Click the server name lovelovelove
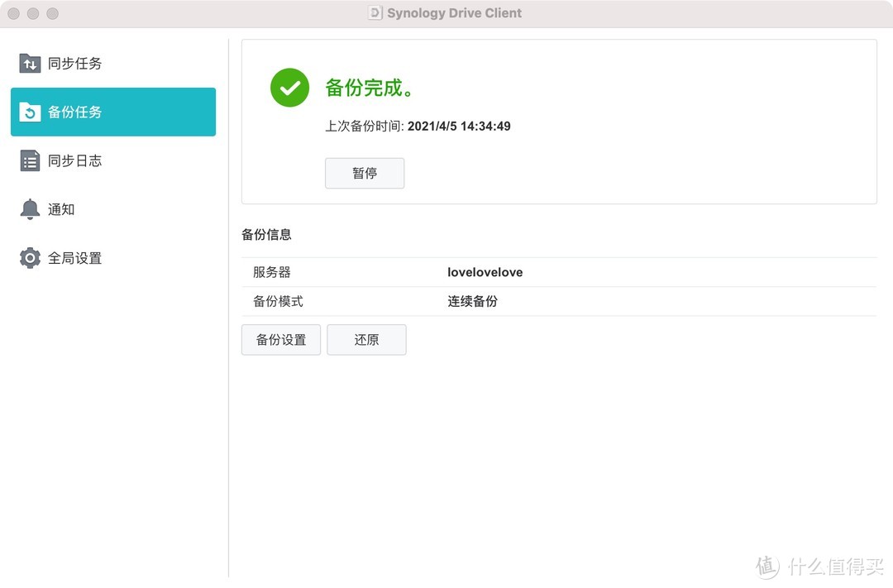Image resolution: width=893 pixels, height=588 pixels. 485,272
